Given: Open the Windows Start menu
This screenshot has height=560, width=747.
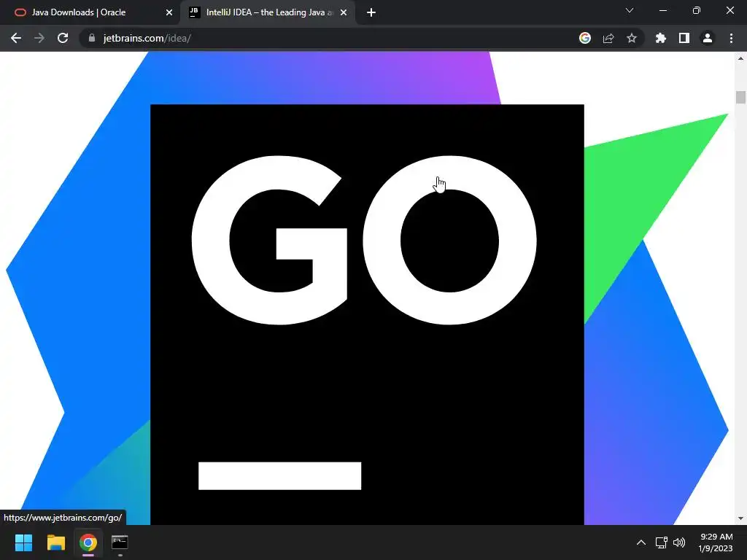Looking at the screenshot, I should click(x=23, y=542).
